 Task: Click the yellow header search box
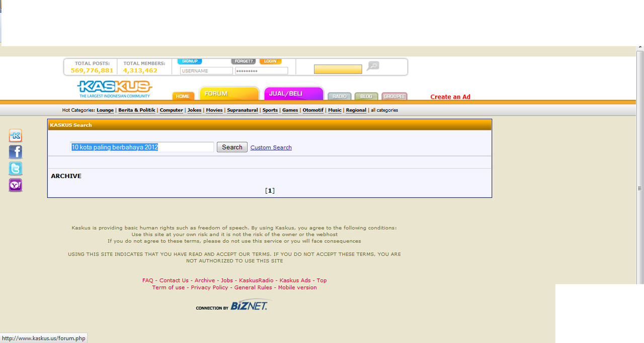[x=338, y=69]
